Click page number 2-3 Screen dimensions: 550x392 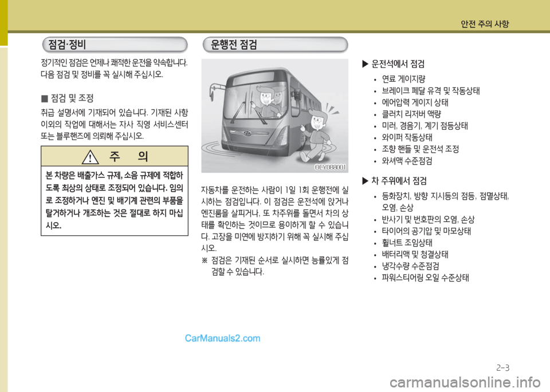click(x=502, y=368)
